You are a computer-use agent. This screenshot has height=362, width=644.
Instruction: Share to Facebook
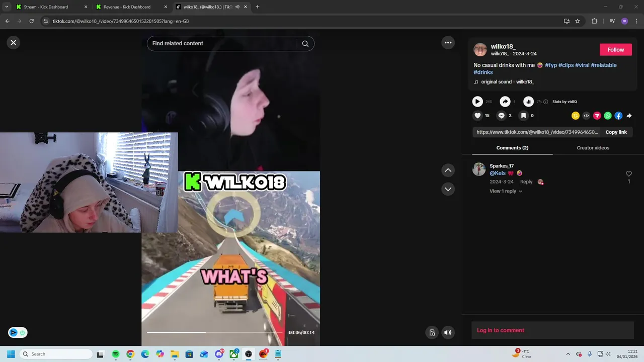coord(618,116)
